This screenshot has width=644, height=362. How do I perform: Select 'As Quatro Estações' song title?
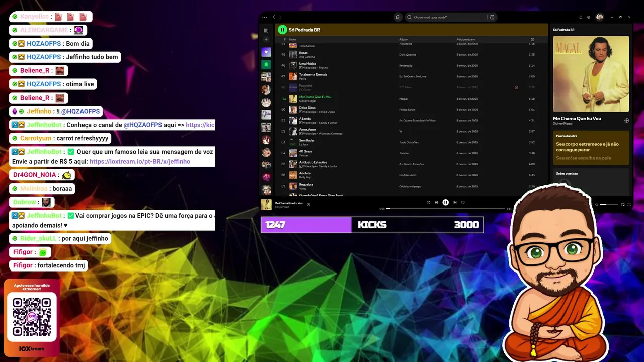pyautogui.click(x=313, y=162)
